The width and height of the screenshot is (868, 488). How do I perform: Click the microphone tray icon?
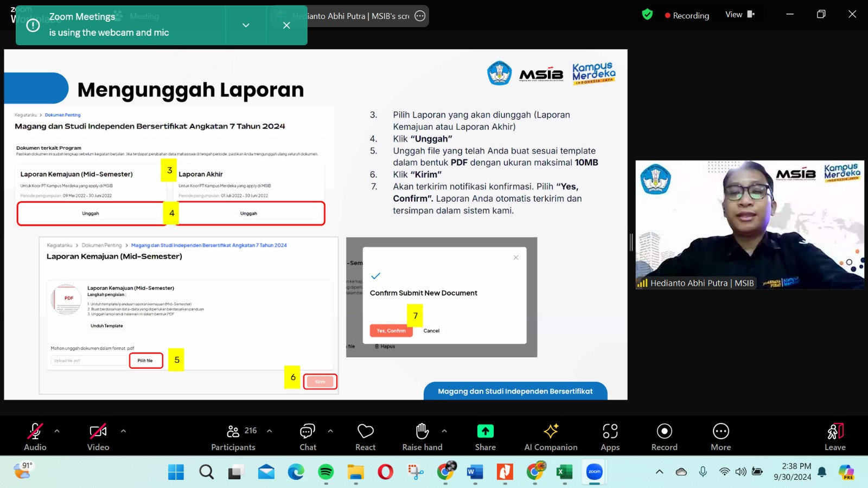point(703,472)
